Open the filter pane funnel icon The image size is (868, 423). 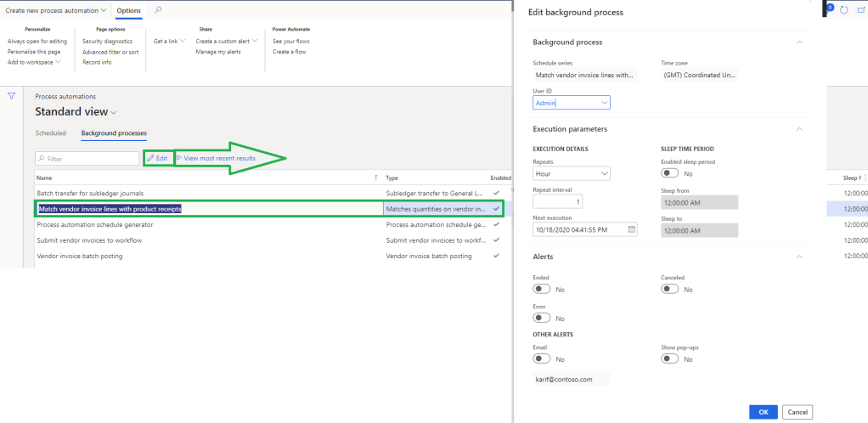11,96
